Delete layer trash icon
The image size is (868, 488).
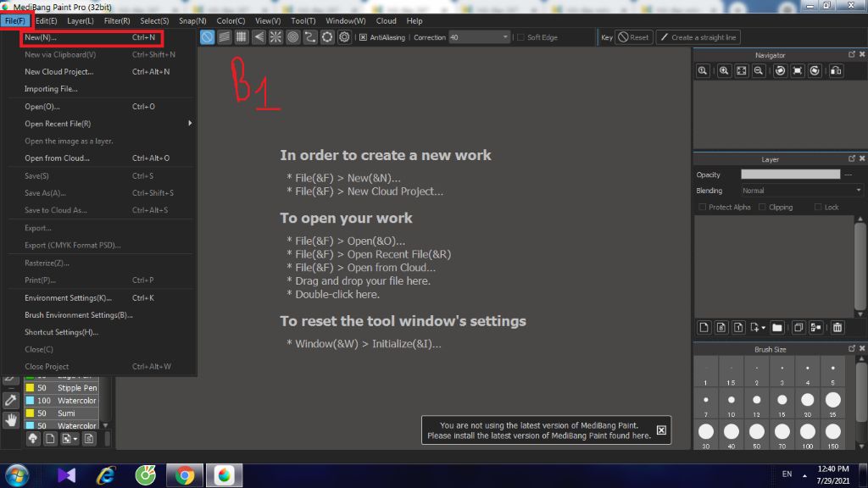pos(837,328)
